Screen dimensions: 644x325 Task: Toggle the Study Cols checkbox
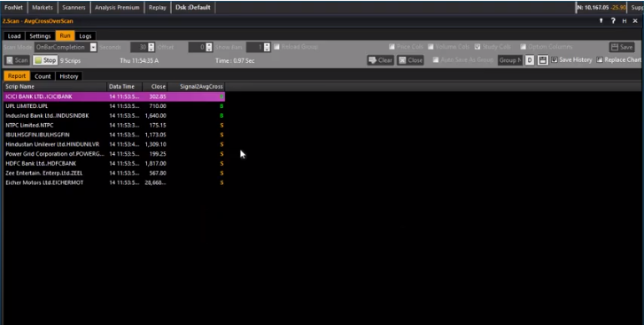click(477, 47)
